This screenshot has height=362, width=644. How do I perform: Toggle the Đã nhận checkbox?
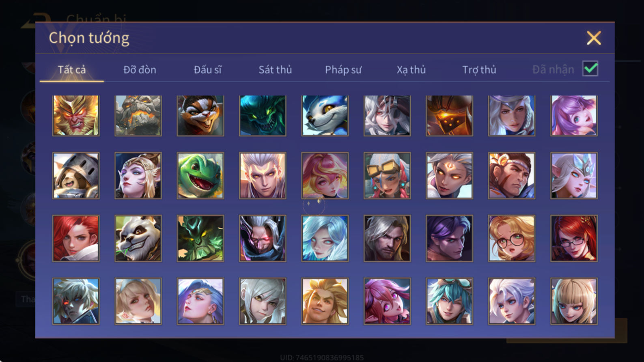point(590,69)
